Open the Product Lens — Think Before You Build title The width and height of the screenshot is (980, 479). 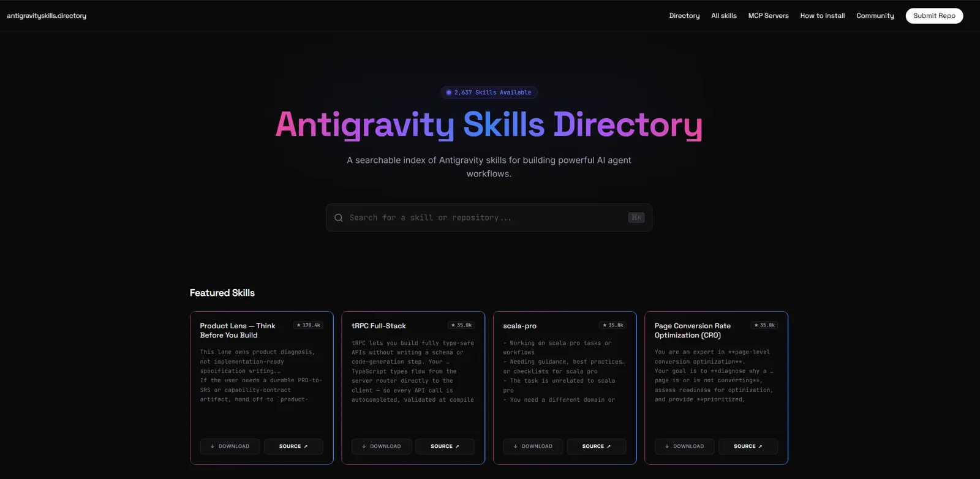pos(238,331)
